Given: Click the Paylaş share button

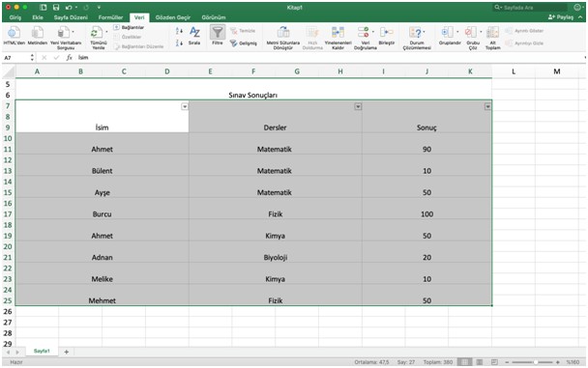Looking at the screenshot, I should click(561, 17).
